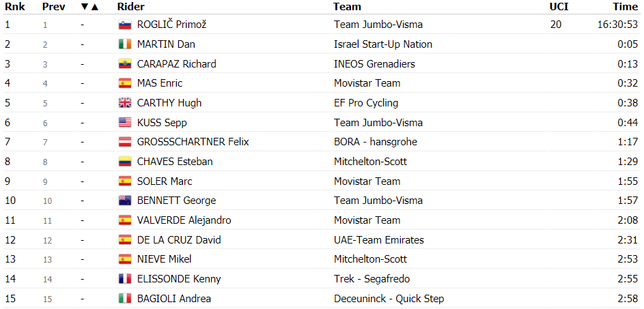This screenshot has width=644, height=309.
Task: Sort table by Time column header
Action: point(626,7)
